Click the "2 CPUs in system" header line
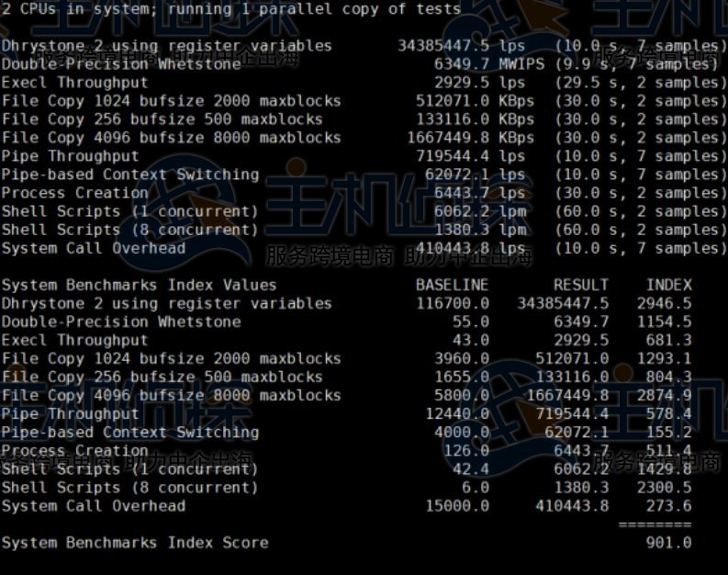Image resolution: width=728 pixels, height=575 pixels. (x=230, y=9)
